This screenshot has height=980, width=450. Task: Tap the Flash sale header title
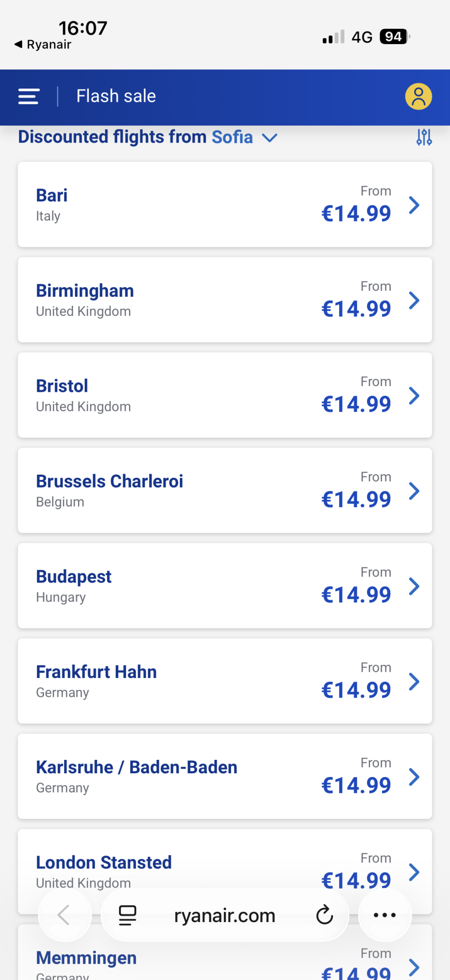tap(116, 96)
